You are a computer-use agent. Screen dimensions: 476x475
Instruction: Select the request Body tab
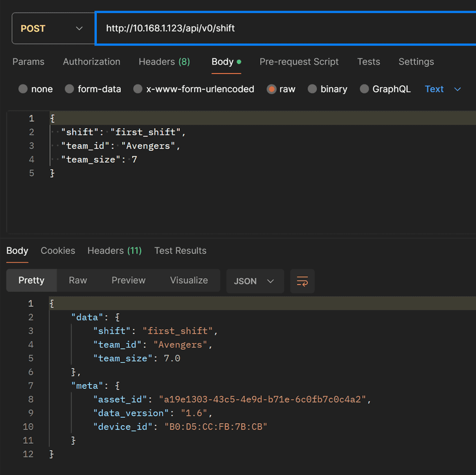click(226, 62)
